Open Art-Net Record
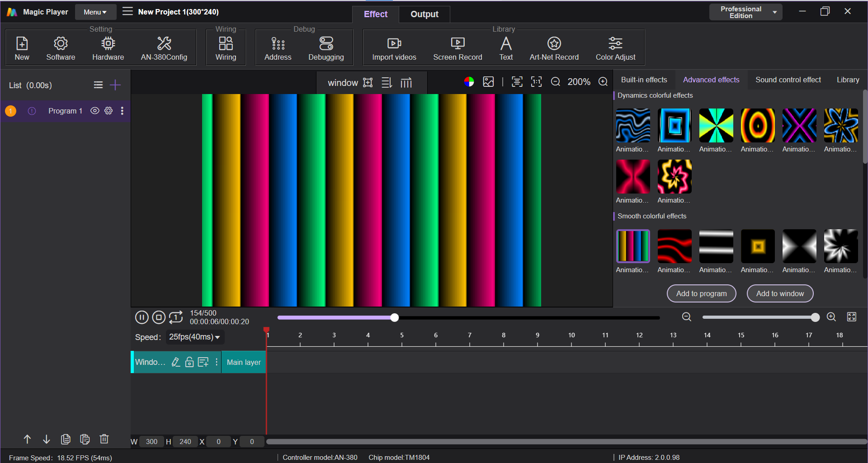The width and height of the screenshot is (868, 463). [x=554, y=48]
